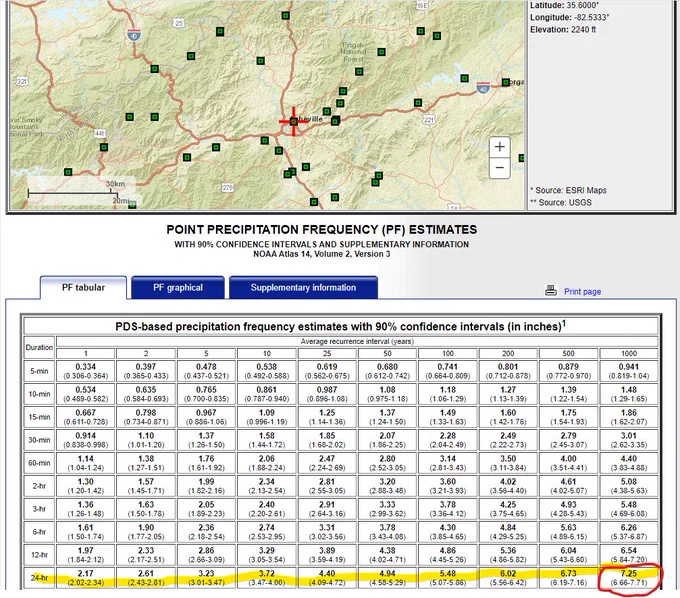Click the printer icon beside Print page
The height and width of the screenshot is (598, 680).
(551, 291)
